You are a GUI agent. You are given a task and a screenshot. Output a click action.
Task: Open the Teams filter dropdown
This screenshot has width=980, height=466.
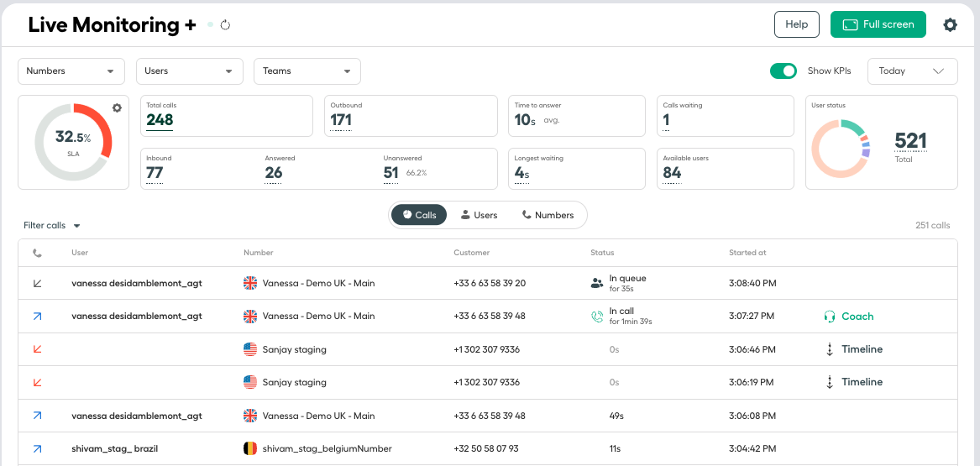(x=307, y=71)
